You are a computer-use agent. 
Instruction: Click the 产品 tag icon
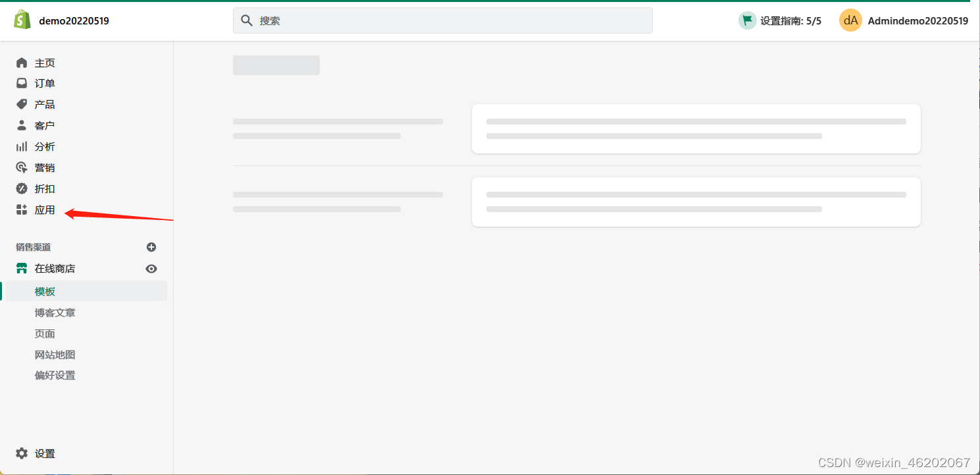[x=22, y=105]
